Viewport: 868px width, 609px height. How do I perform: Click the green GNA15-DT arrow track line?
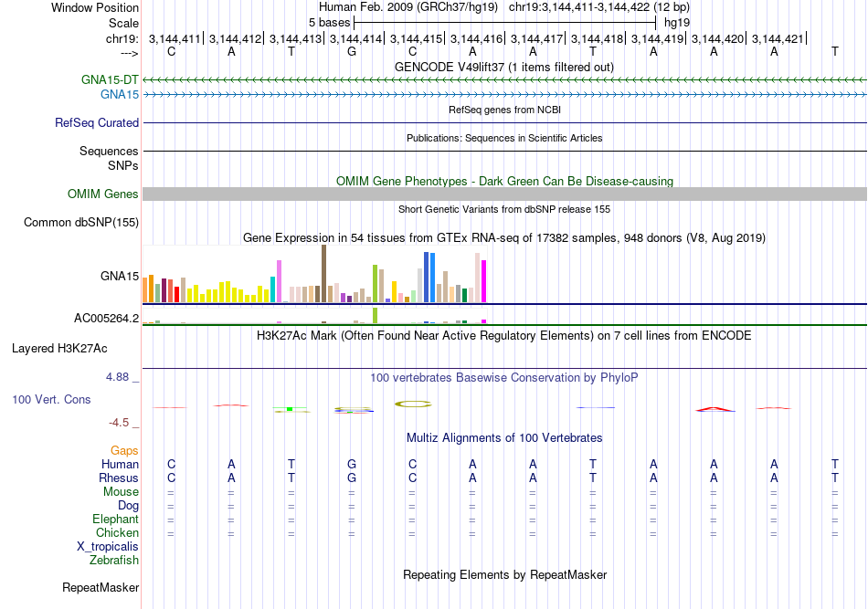coord(504,80)
